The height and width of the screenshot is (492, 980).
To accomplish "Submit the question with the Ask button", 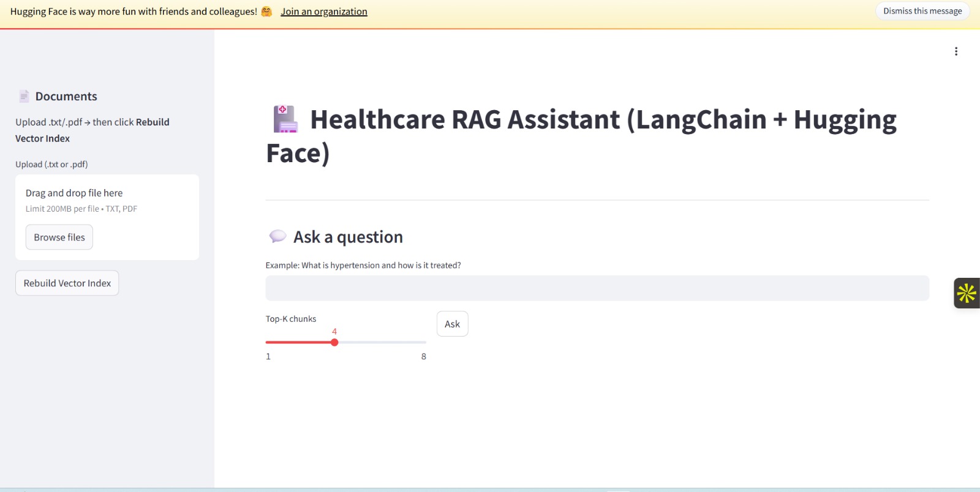I will pos(453,324).
